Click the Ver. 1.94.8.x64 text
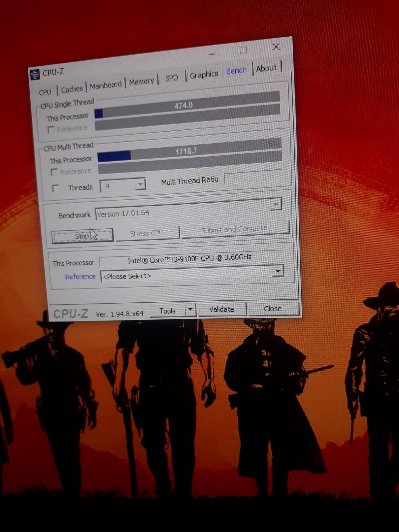 click(x=120, y=314)
